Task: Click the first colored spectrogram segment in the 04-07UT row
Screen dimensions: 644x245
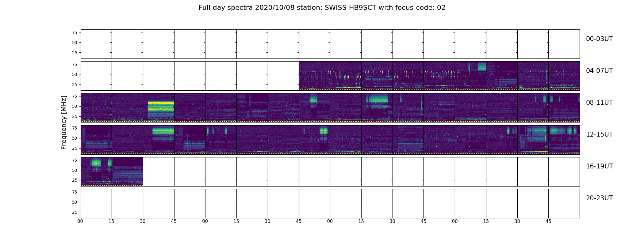Action: pos(314,76)
